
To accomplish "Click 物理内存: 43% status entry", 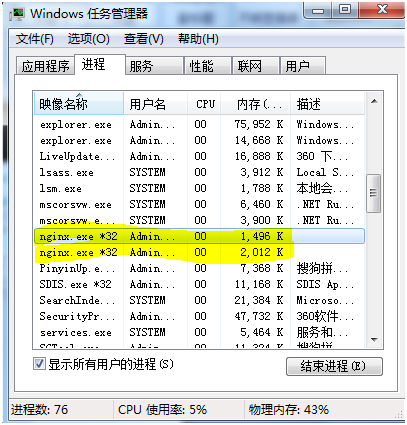I will pos(289,410).
